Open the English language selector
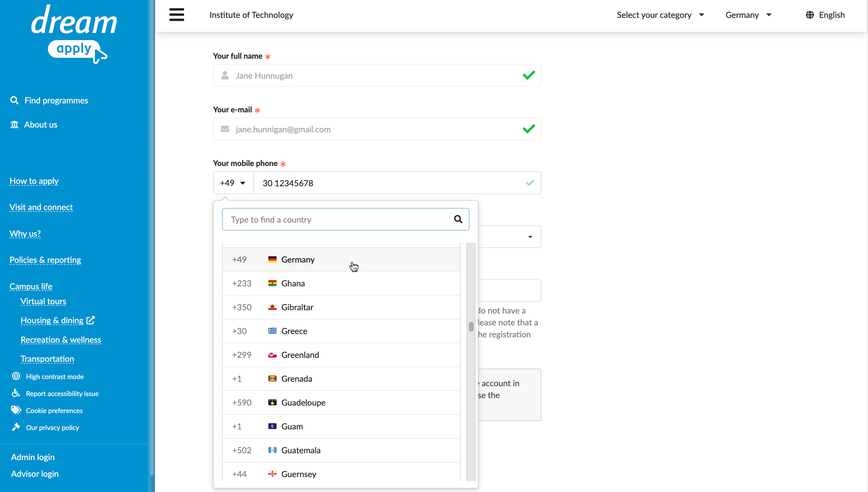Image resolution: width=868 pixels, height=492 pixels. coord(825,15)
